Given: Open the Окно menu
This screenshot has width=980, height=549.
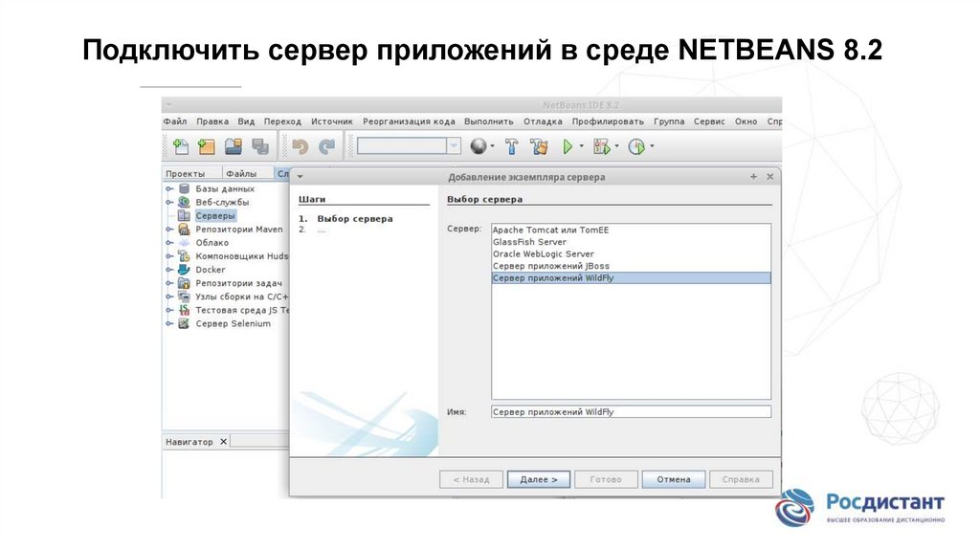Looking at the screenshot, I should pyautogui.click(x=746, y=121).
